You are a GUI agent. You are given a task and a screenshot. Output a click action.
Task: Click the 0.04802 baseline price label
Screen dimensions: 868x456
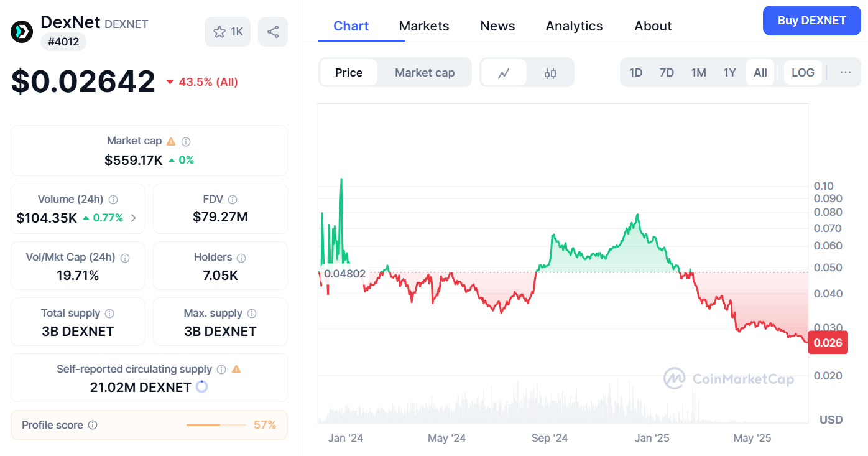344,273
